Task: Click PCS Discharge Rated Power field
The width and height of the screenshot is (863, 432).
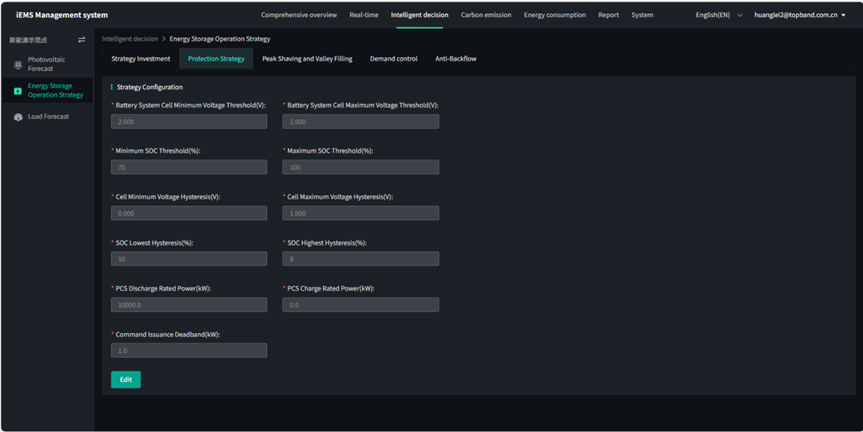Action: point(189,305)
